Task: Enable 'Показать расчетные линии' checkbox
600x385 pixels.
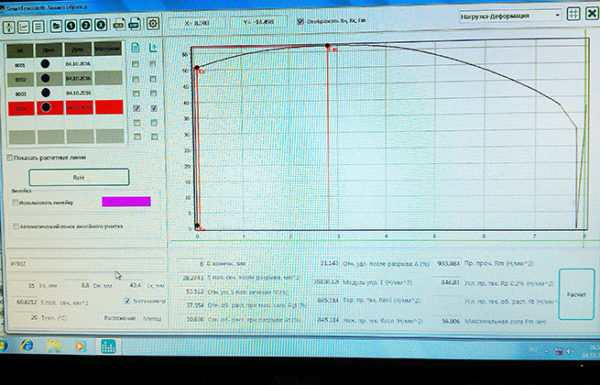Action: tap(10, 158)
